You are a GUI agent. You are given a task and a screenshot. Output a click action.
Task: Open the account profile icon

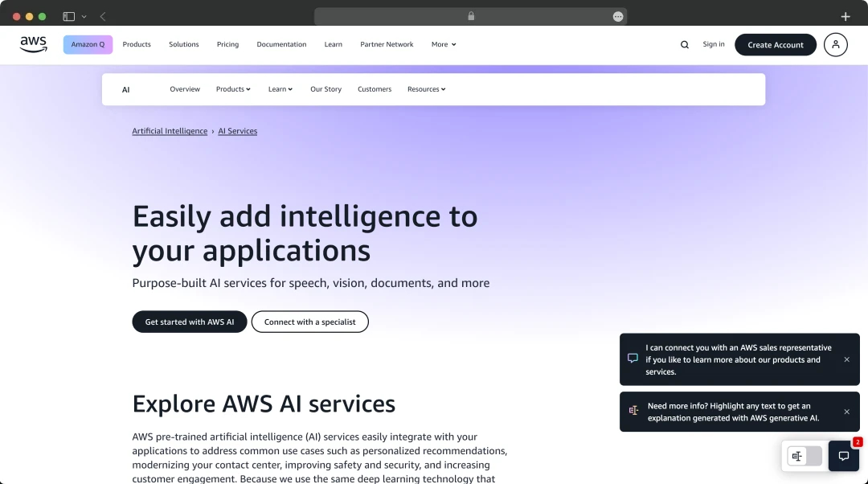(x=835, y=44)
